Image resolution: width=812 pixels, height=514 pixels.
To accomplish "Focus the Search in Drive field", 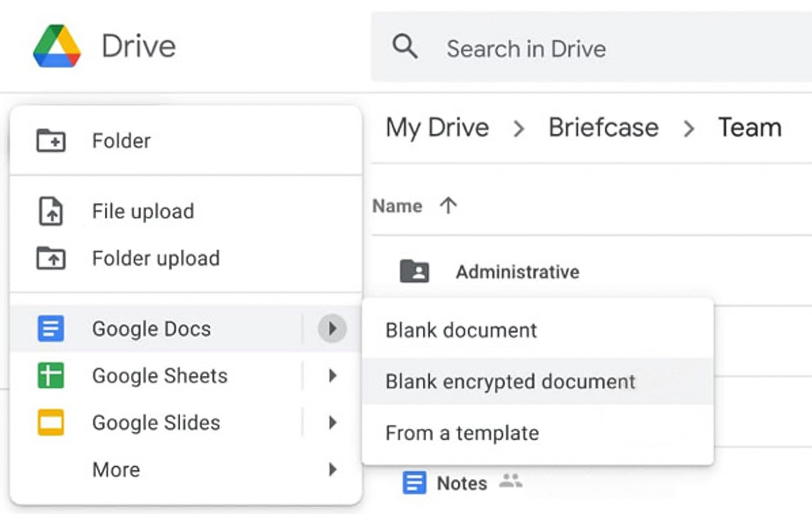I will tap(591, 48).
